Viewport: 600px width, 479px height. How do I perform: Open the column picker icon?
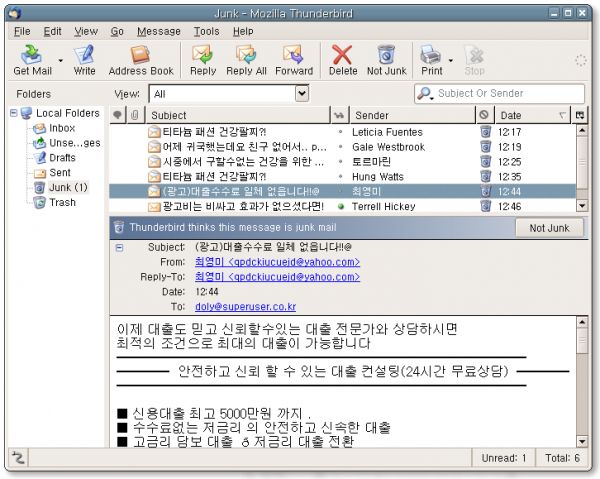click(579, 115)
